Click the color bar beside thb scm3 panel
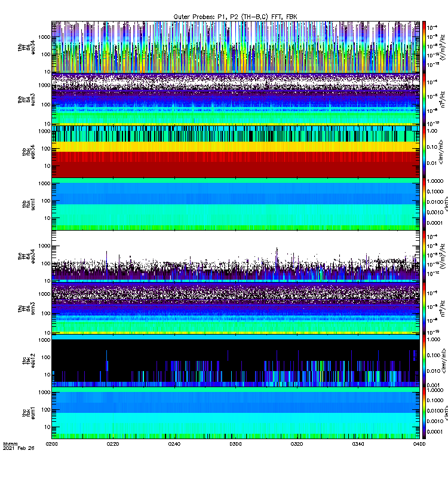 pos(424,100)
